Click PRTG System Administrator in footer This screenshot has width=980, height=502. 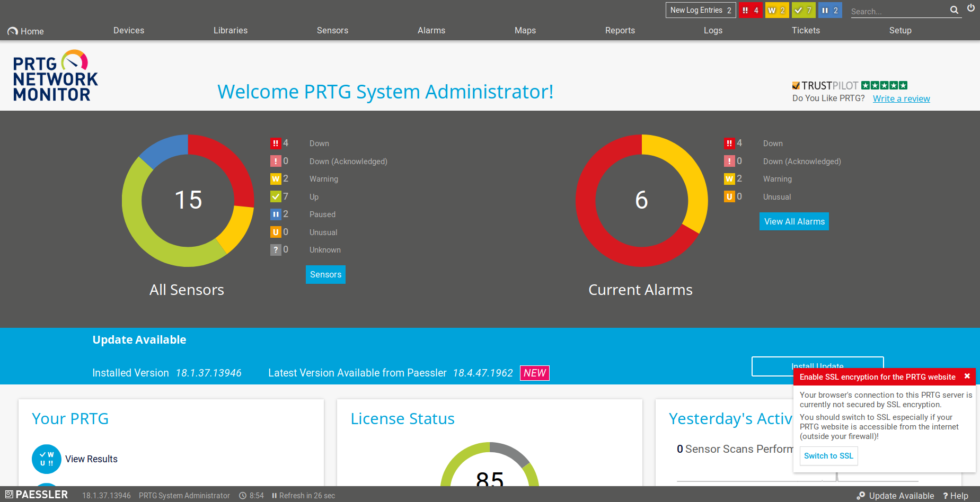184,496
